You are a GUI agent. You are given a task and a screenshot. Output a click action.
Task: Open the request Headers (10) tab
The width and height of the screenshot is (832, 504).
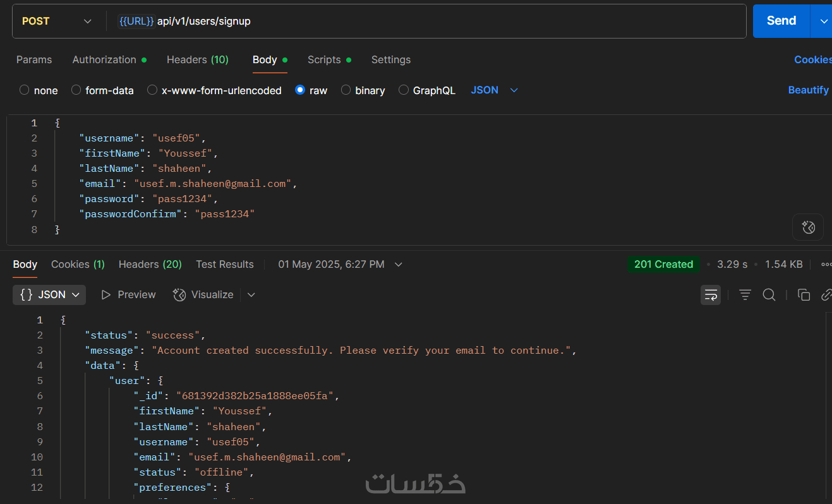[x=198, y=59]
